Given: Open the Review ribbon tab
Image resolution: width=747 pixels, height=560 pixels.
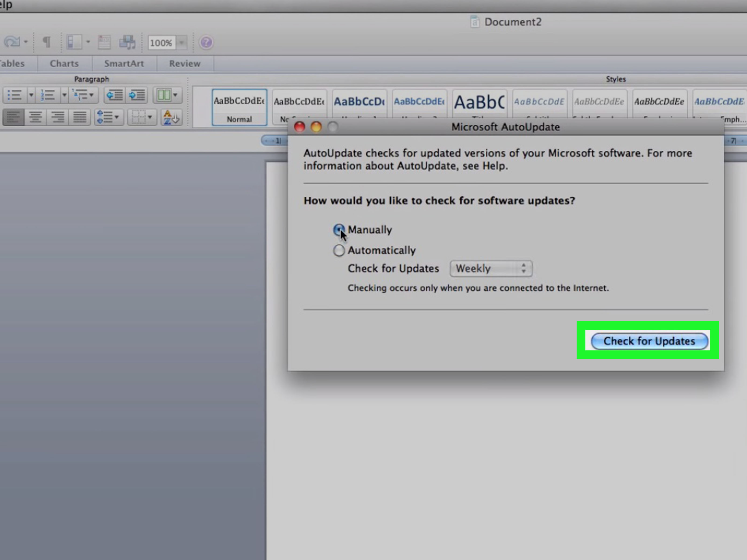Looking at the screenshot, I should [185, 63].
